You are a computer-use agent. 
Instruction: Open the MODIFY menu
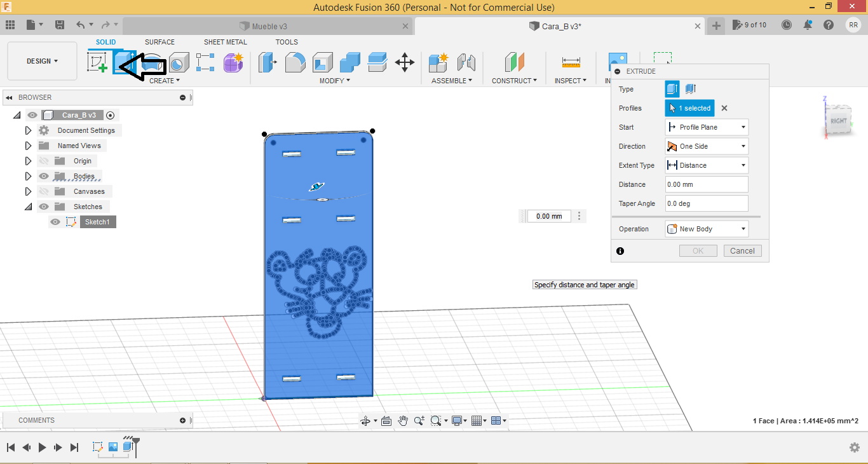click(x=334, y=81)
